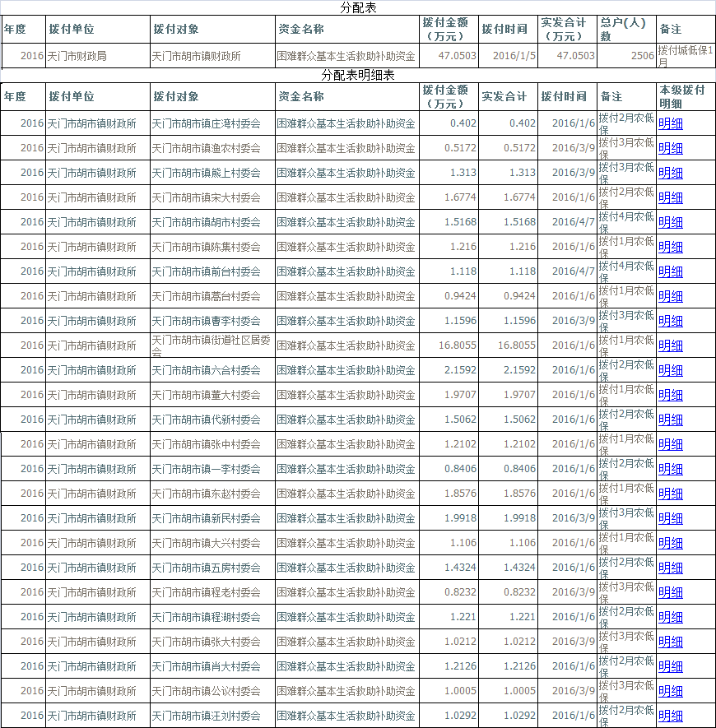
Task: Click the 分配表明细表 title
Action: coord(358,75)
